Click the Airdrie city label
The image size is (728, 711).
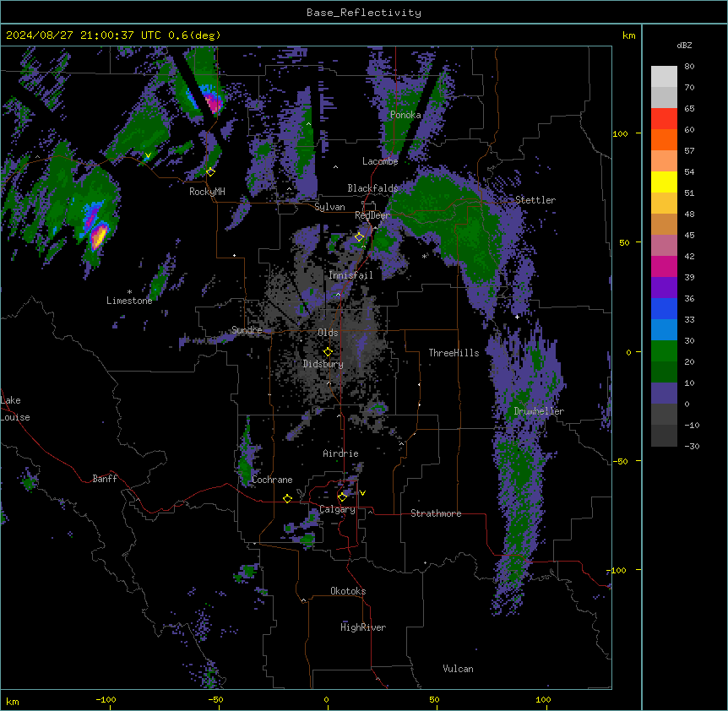[x=340, y=453]
